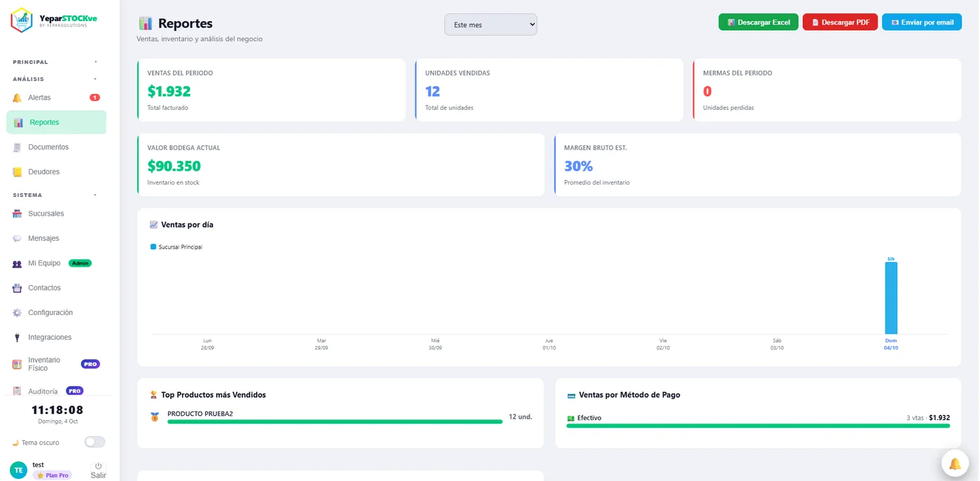Download the report with Descargar PDF
The height and width of the screenshot is (481, 980).
840,22
